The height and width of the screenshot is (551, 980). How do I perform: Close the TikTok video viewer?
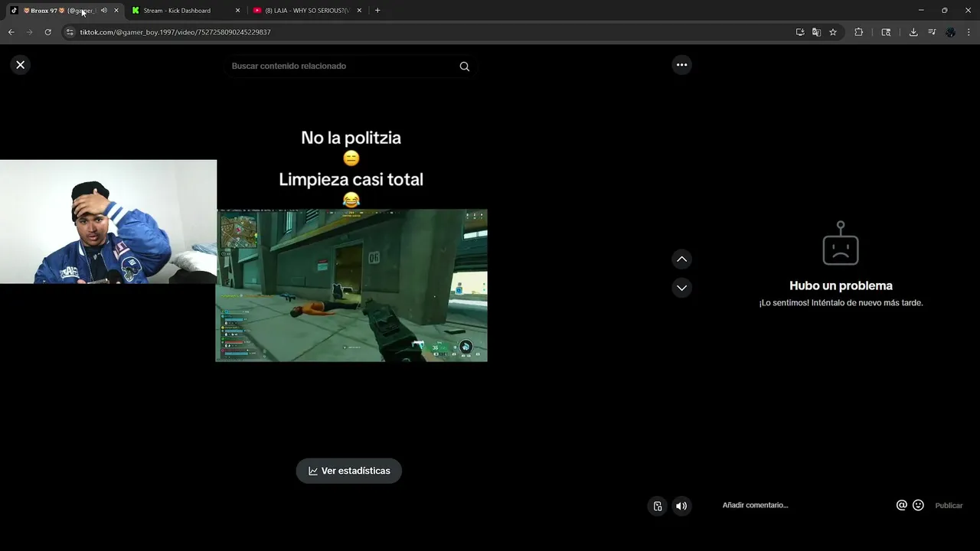21,65
